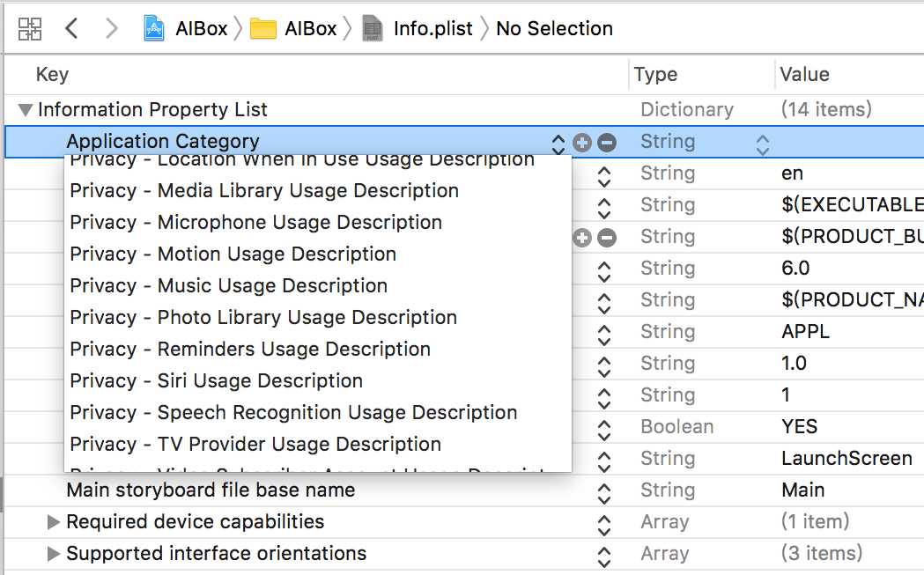
Task: Click the Info.plist file icon in breadcrumb
Action: pyautogui.click(x=373, y=28)
